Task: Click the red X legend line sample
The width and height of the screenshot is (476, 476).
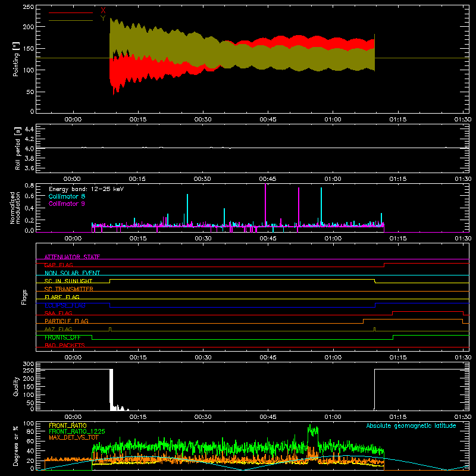Action: point(71,12)
